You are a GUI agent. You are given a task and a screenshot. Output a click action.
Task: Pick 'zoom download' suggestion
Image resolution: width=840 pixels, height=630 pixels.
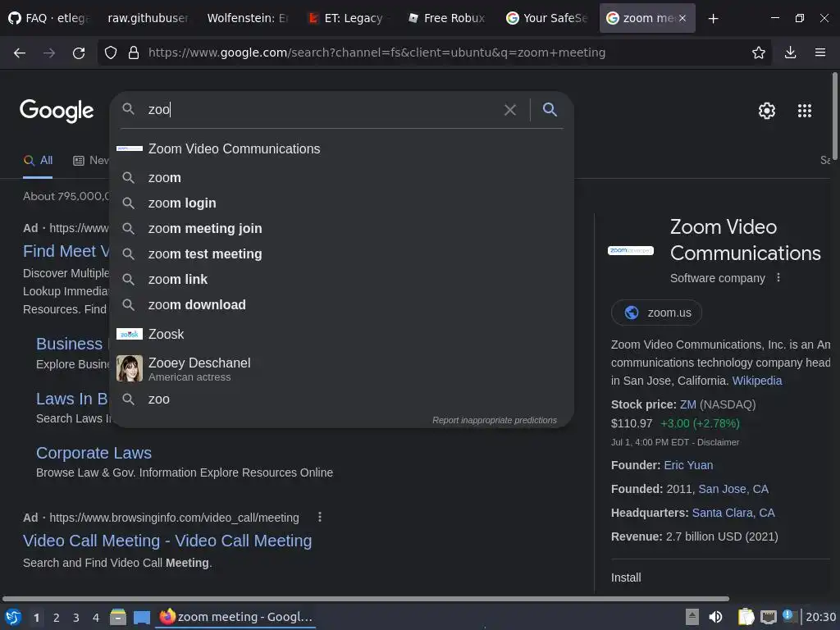click(341, 305)
